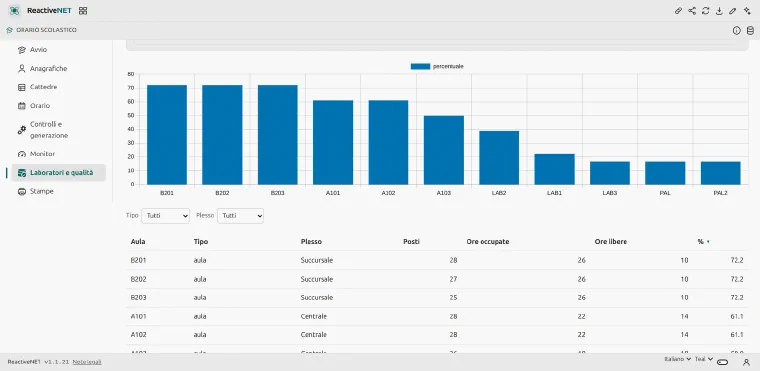This screenshot has width=760, height=371.
Task: Click the ORARIO SCOLASTICO title text
Action: point(47,30)
